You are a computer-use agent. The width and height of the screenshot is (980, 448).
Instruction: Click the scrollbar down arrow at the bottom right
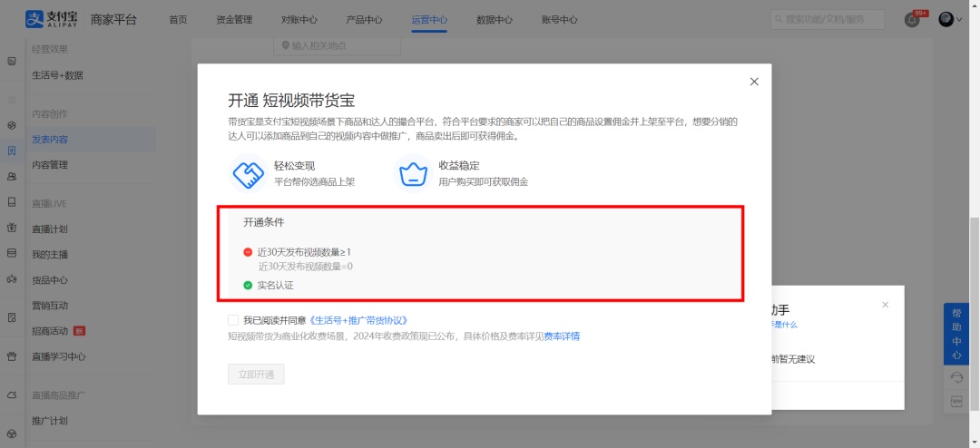(x=975, y=443)
